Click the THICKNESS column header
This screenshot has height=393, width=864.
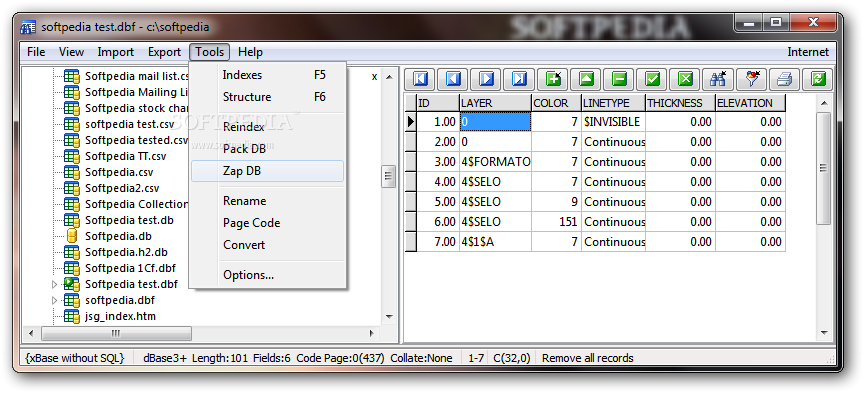(x=681, y=103)
